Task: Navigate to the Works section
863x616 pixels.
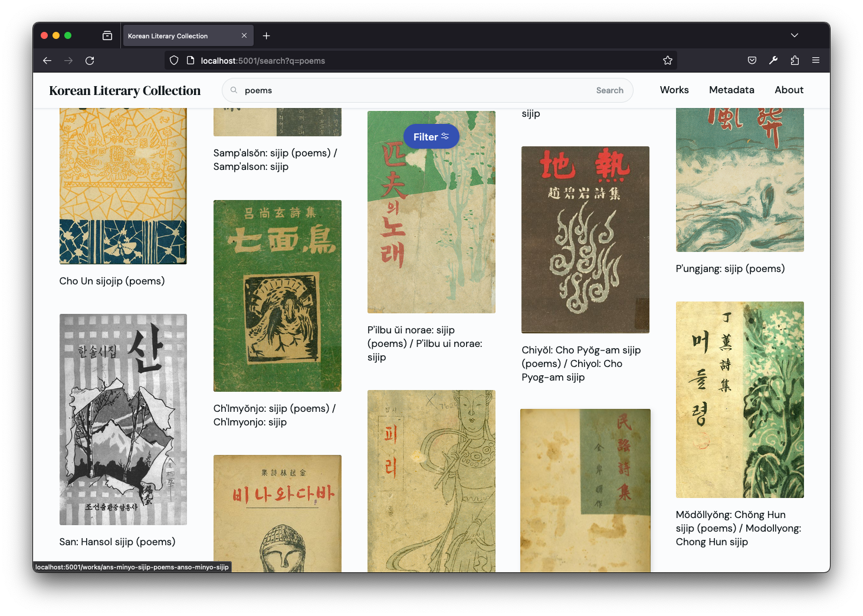Action: point(674,90)
